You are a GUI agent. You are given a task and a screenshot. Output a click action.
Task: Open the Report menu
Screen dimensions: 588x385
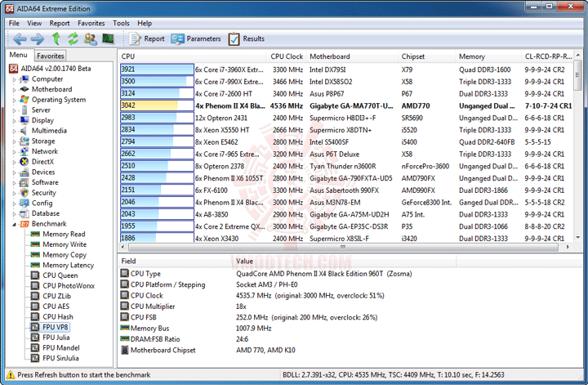click(x=60, y=23)
